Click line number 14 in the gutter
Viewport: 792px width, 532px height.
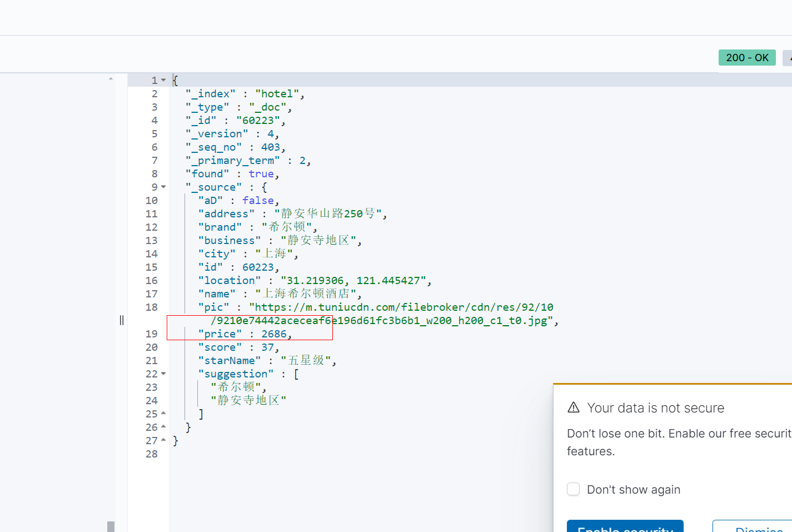coord(152,253)
